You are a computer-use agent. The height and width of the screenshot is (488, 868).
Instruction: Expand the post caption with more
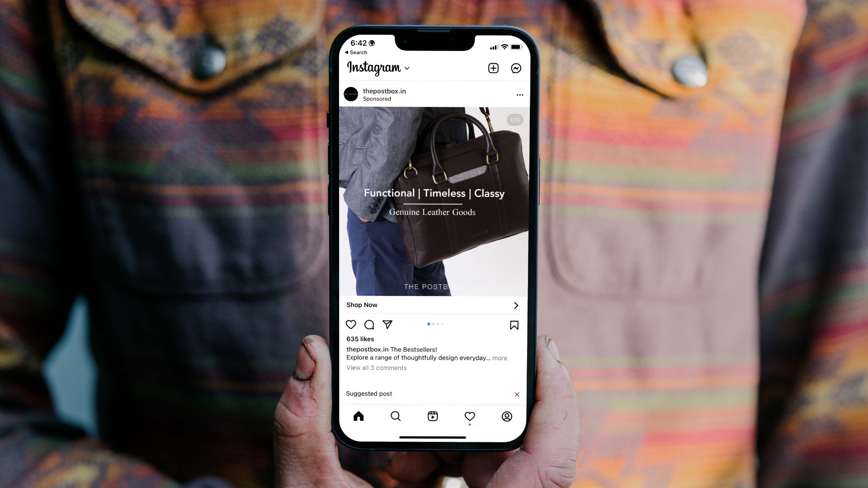tap(500, 357)
